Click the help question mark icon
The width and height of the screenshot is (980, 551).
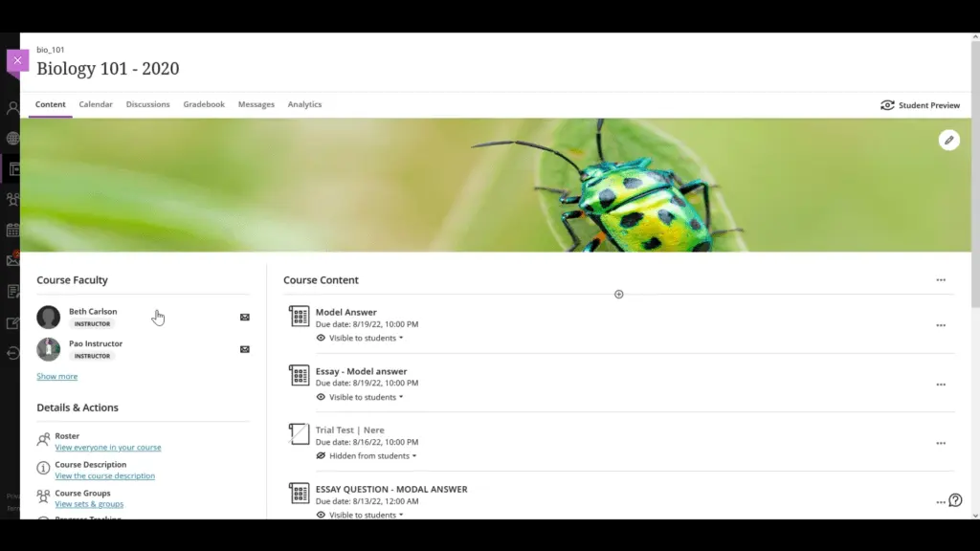click(955, 500)
